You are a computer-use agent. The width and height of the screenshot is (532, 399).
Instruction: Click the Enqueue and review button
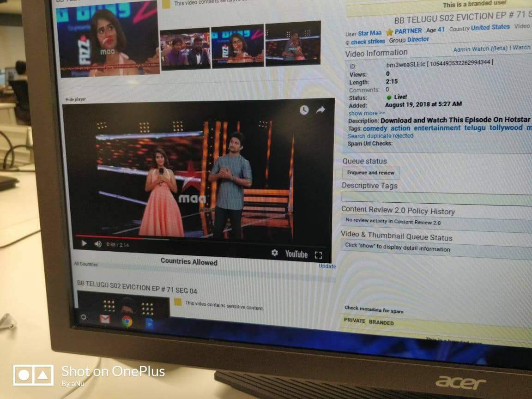pyautogui.click(x=370, y=173)
